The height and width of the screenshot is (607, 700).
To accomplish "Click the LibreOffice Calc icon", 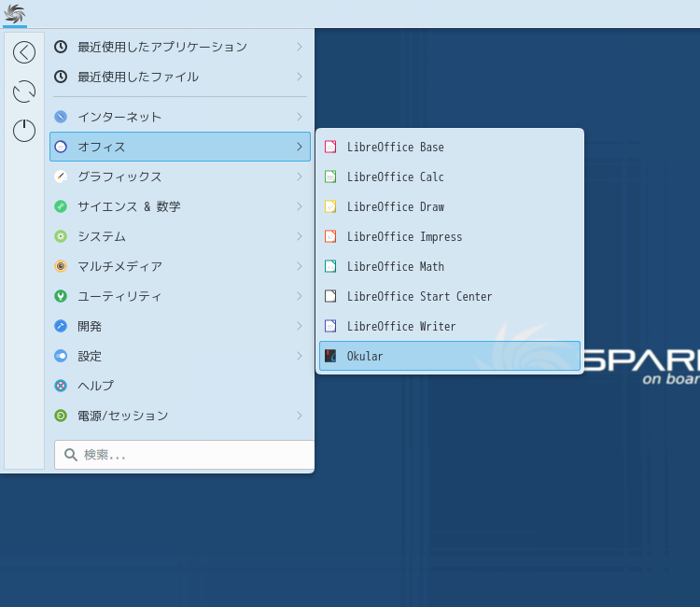I will point(330,176).
